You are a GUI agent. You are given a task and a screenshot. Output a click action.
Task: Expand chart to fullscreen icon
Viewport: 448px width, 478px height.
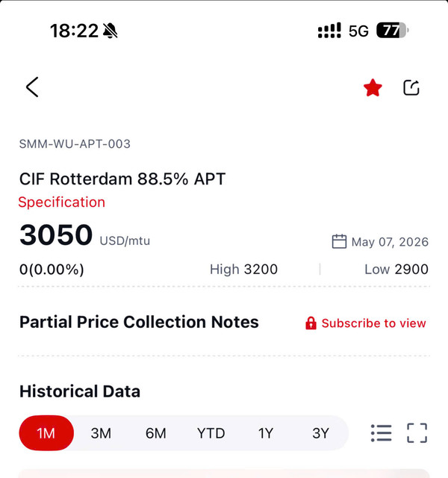(x=417, y=433)
